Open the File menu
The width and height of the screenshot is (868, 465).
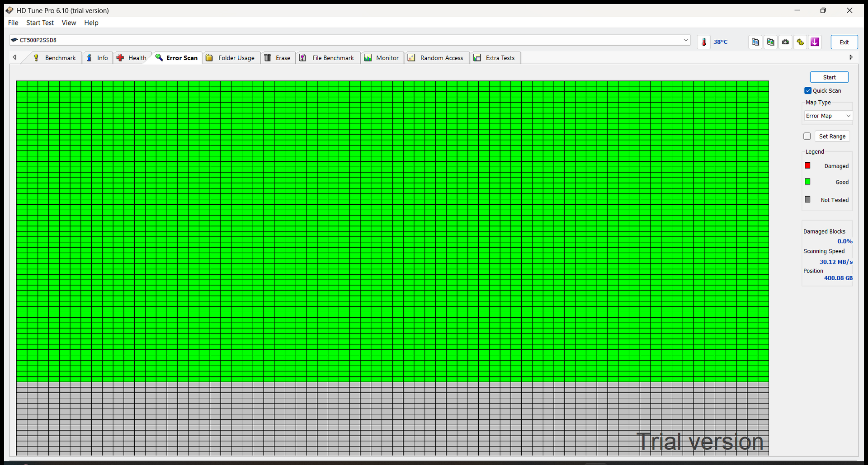13,23
